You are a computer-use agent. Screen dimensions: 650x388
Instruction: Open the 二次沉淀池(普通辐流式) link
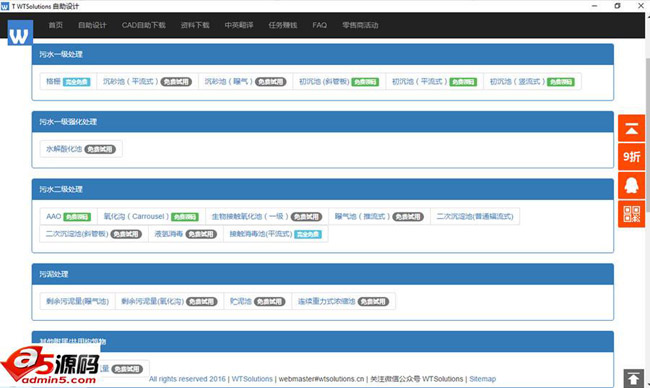[x=475, y=217]
